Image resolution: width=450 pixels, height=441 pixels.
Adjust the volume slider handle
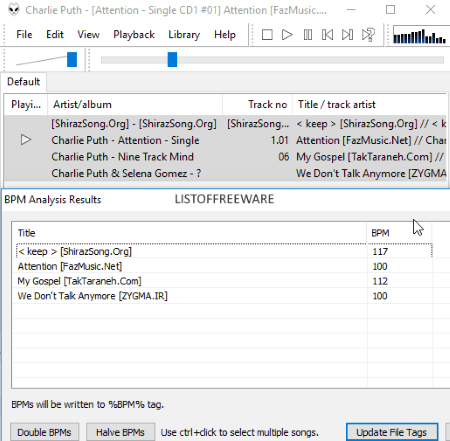(x=72, y=60)
